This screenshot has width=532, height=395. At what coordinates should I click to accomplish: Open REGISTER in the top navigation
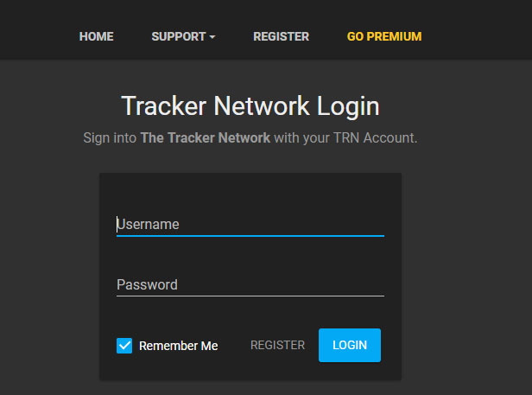281,37
